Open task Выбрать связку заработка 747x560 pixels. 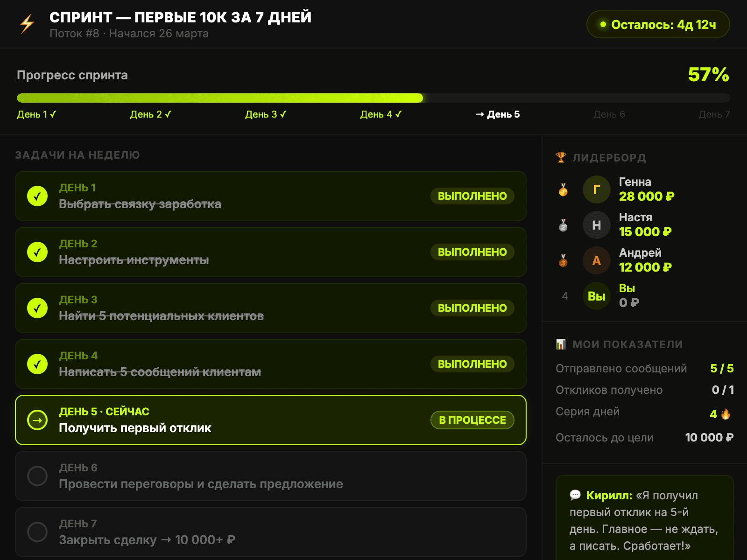coord(271,196)
